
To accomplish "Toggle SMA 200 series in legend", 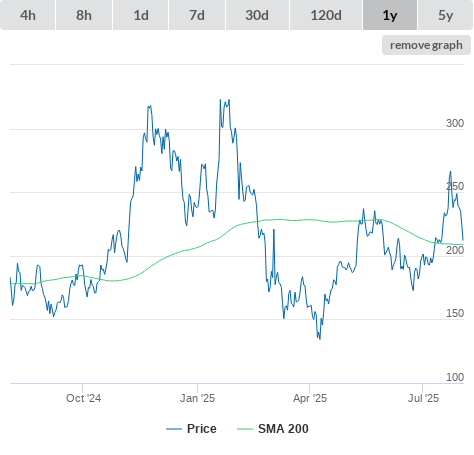I will click(x=283, y=429).
